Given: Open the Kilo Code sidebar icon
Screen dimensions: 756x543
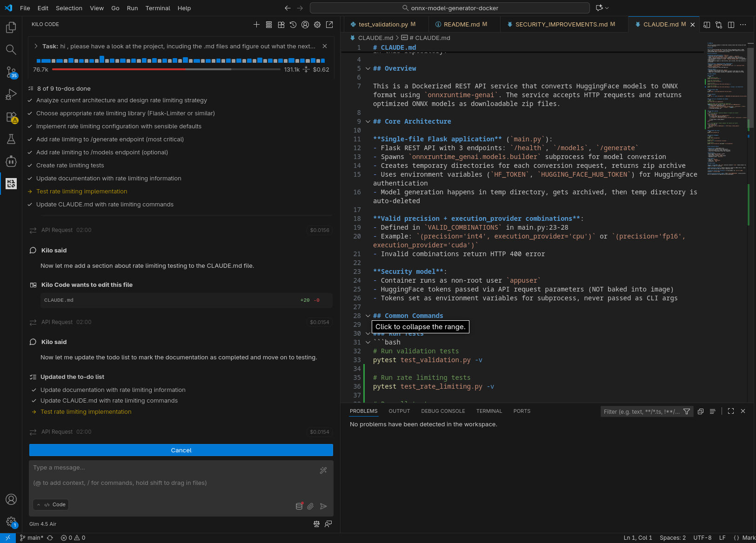Looking at the screenshot, I should point(11,184).
